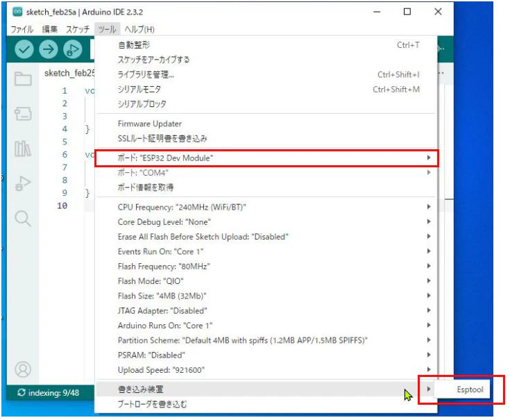Select Esptool programmer option
Image resolution: width=510 pixels, height=420 pixels.
462,389
